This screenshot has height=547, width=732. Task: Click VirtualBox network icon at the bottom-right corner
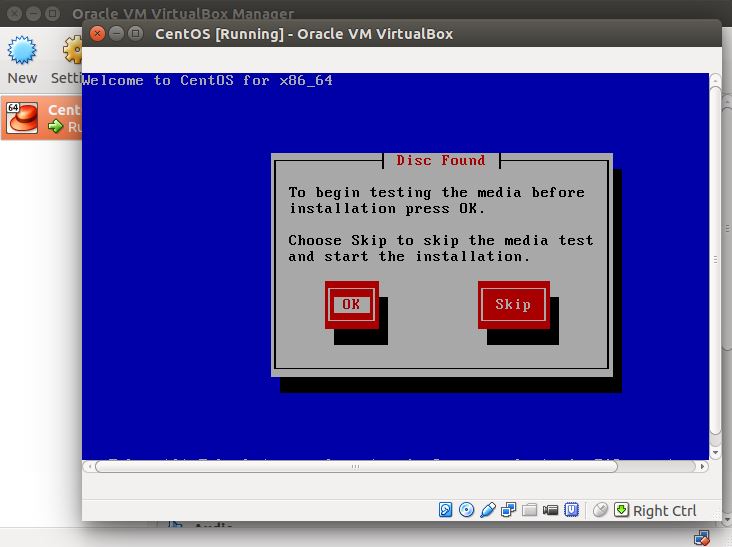(x=702, y=538)
